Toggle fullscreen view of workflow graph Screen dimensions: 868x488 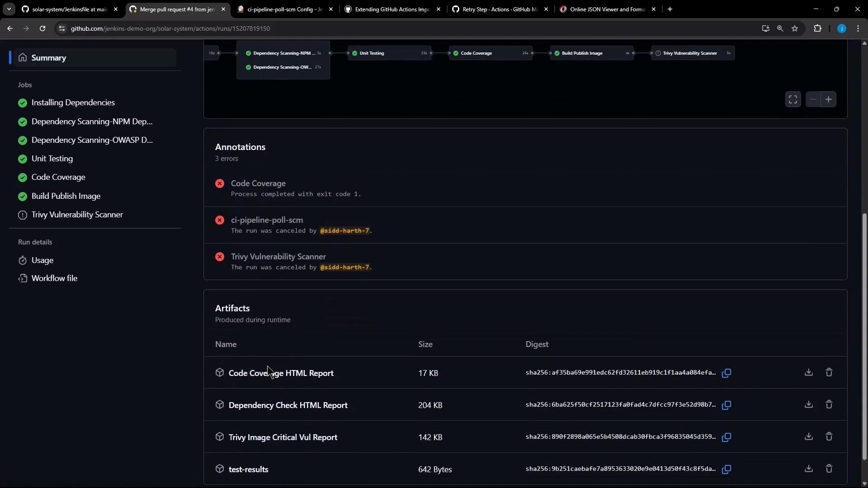pos(793,99)
